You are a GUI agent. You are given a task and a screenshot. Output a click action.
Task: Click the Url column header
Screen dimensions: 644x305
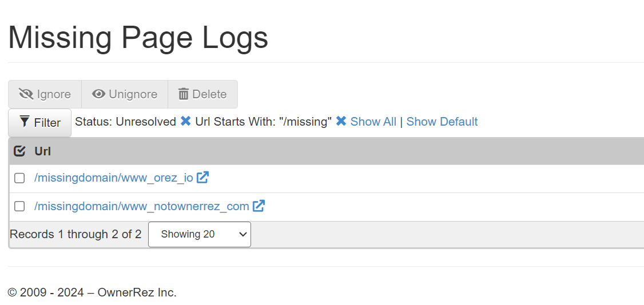pyautogui.click(x=43, y=151)
